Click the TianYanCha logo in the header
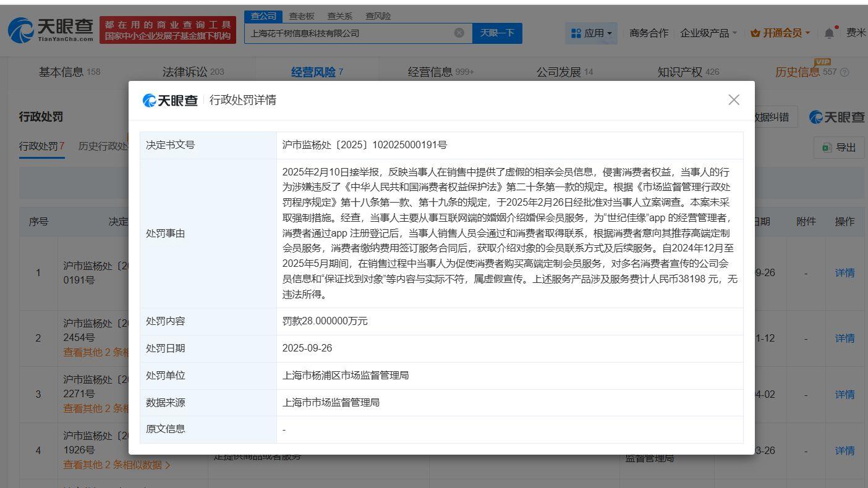The height and width of the screenshot is (488, 868). (51, 29)
